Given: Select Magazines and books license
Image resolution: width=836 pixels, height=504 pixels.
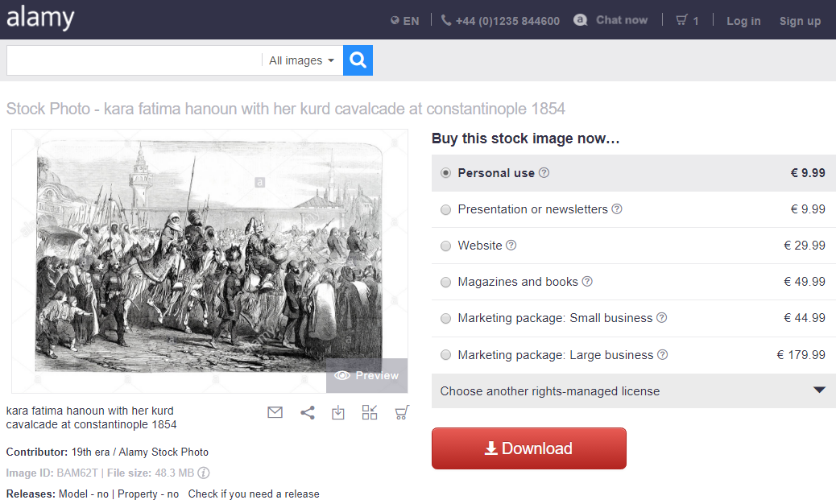Looking at the screenshot, I should click(445, 282).
